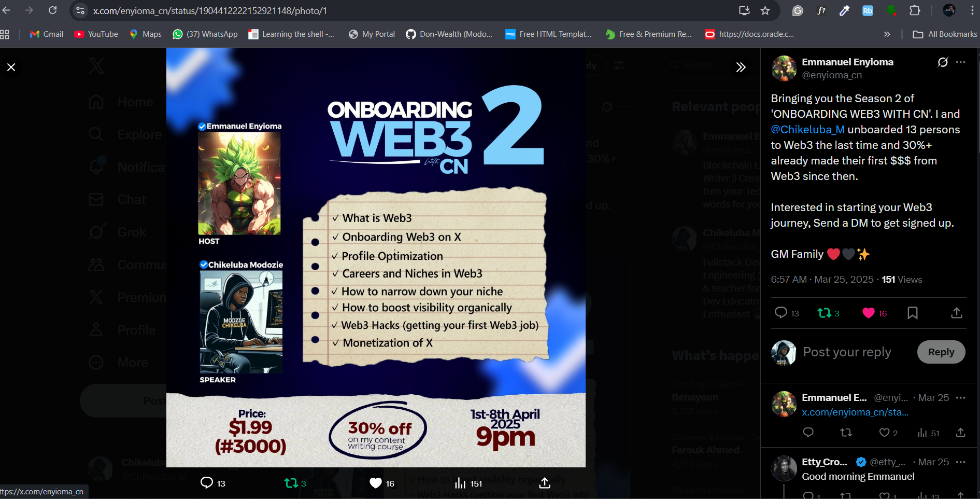Like heart with 16 below the photo
The width and height of the screenshot is (980, 499).
[x=382, y=483]
